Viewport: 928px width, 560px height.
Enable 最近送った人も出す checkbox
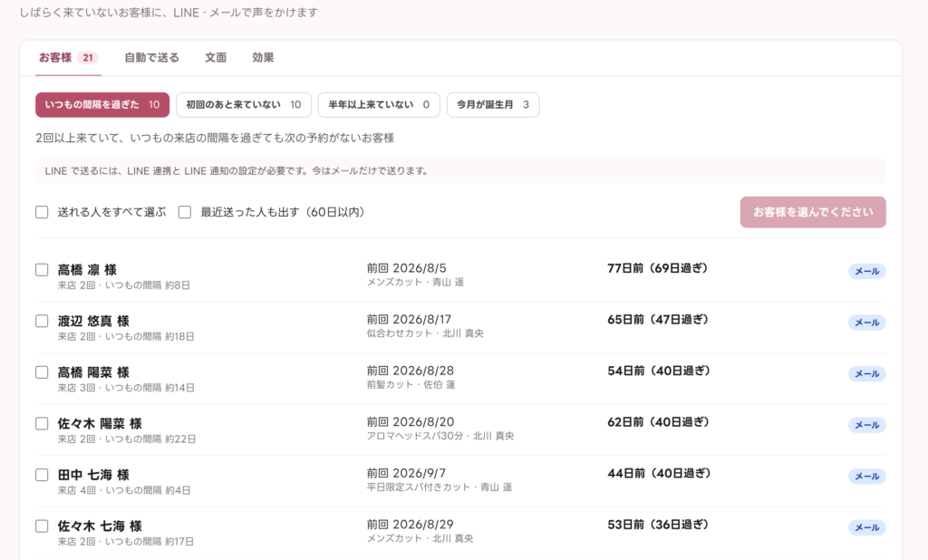[x=185, y=212]
